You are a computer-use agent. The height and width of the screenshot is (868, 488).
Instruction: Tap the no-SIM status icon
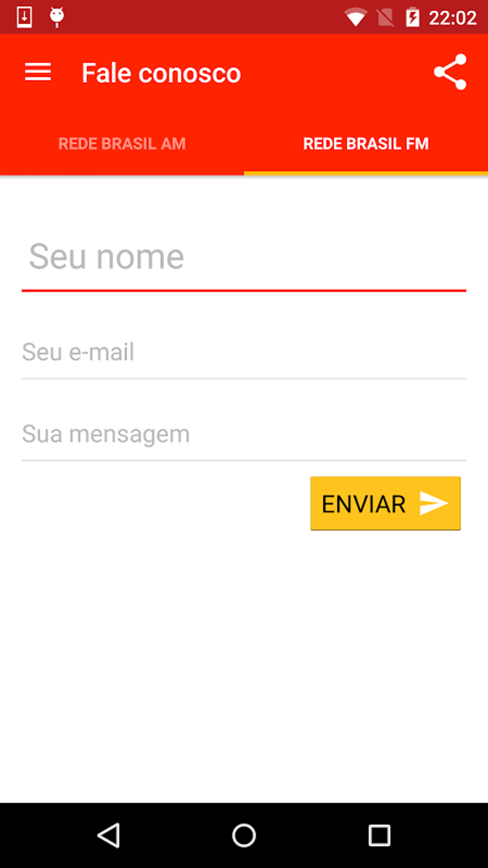pyautogui.click(x=385, y=18)
